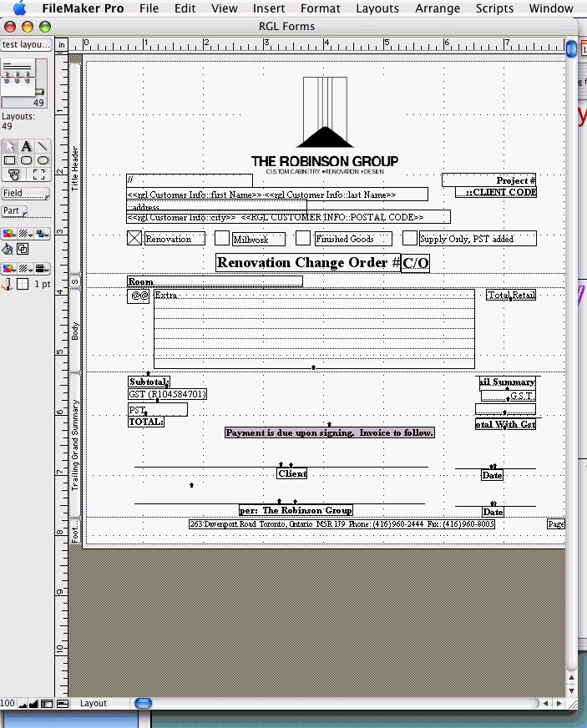Select the Oval tool
This screenshot has width=587, height=728.
click(43, 160)
